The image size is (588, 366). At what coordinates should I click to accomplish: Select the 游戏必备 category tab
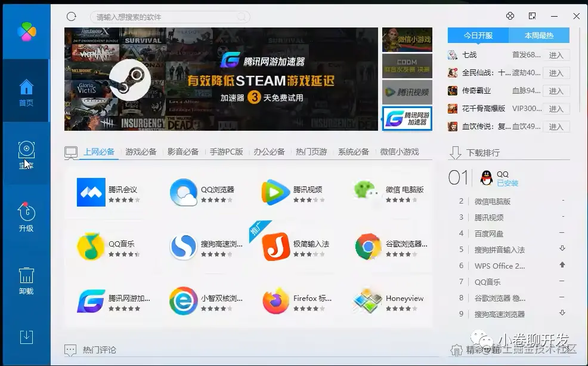coord(141,152)
